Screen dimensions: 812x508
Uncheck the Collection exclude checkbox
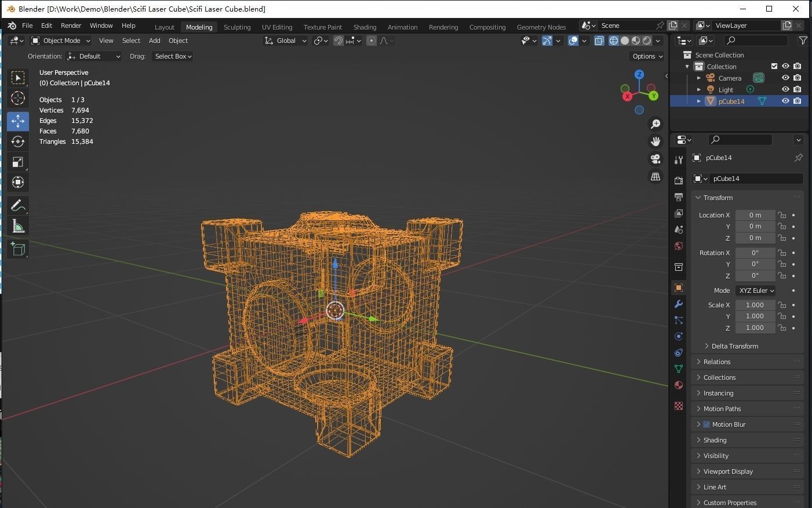pyautogui.click(x=774, y=66)
